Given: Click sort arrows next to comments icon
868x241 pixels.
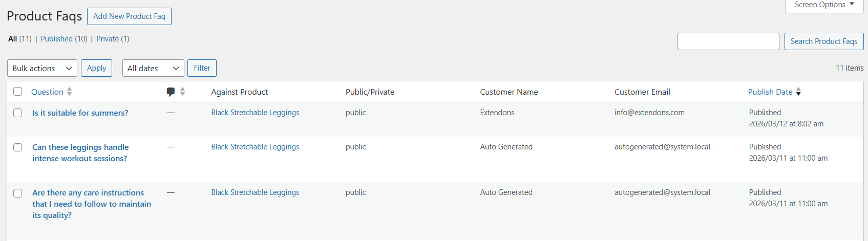Looking at the screenshot, I should pos(183,92).
